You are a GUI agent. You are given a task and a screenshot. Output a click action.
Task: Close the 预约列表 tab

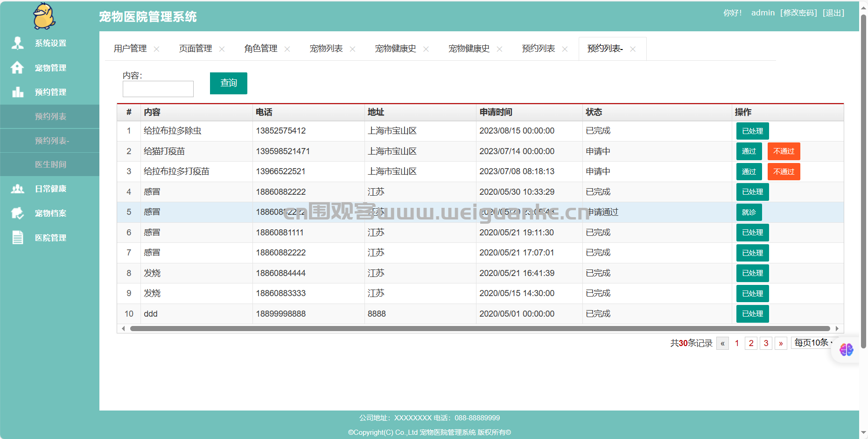(x=565, y=49)
